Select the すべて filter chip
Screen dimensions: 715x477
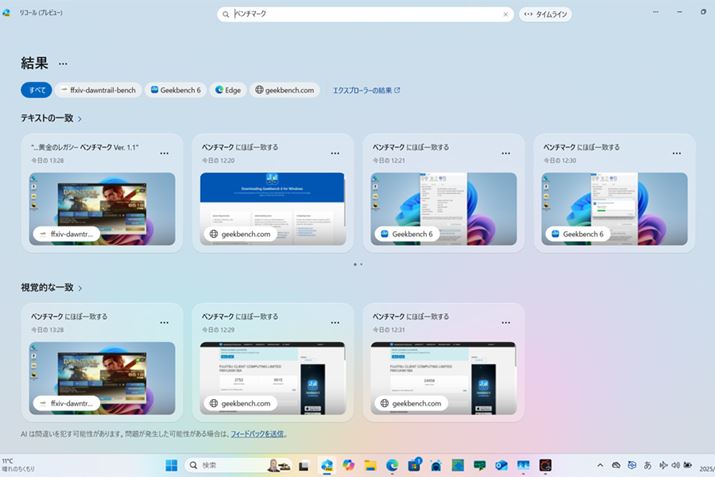click(36, 90)
